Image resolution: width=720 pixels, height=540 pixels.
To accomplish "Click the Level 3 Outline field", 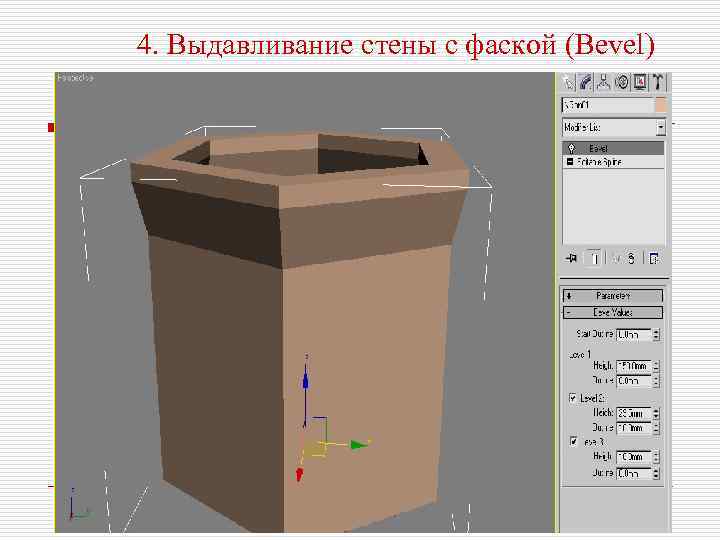I will pos(634,473).
